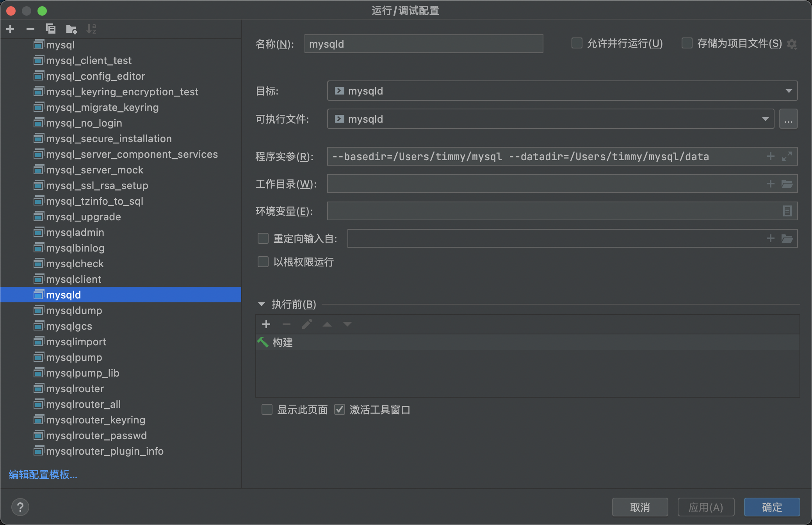The height and width of the screenshot is (525, 812).
Task: Toggle 以根权限运行 checkbox
Action: coord(263,262)
